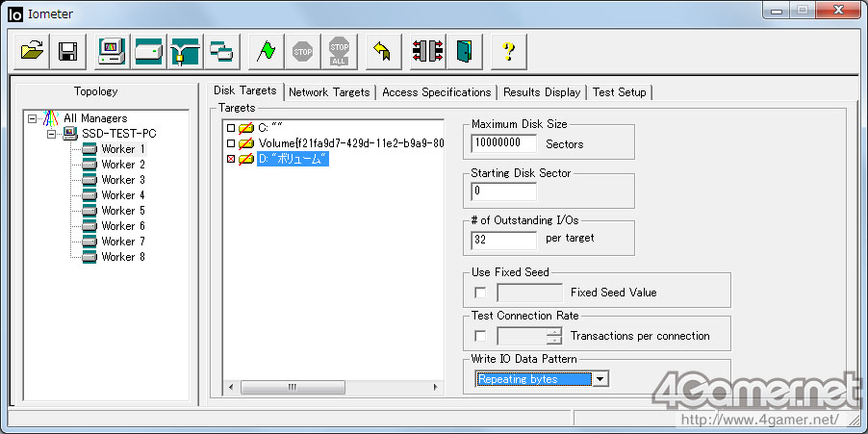
Task: Stop current test button
Action: click(x=303, y=51)
